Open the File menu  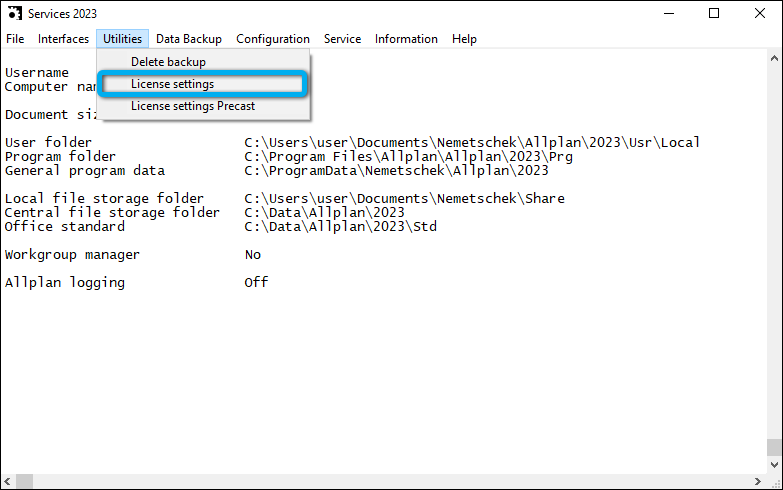point(15,39)
